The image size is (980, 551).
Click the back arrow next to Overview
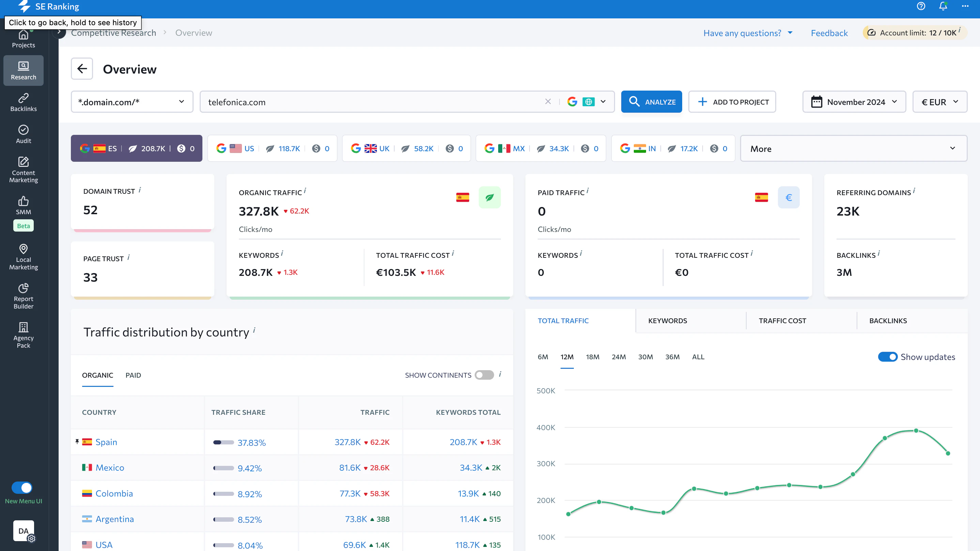pos(82,69)
